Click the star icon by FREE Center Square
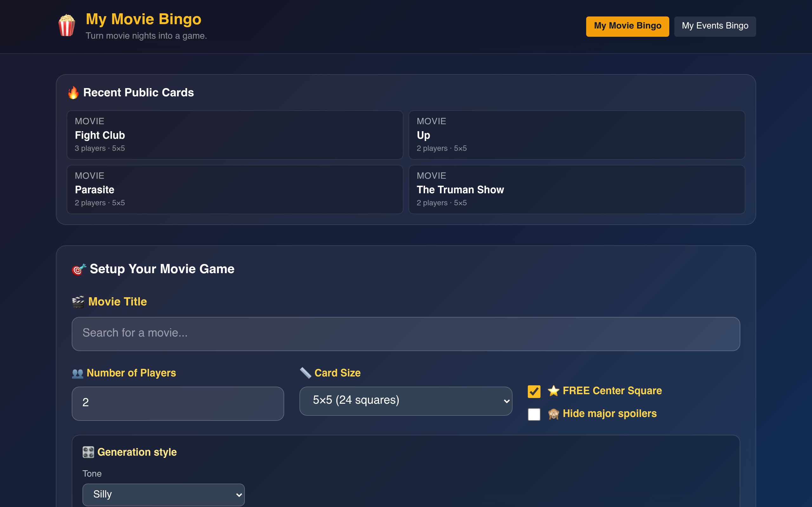The image size is (812, 507). coord(553,391)
